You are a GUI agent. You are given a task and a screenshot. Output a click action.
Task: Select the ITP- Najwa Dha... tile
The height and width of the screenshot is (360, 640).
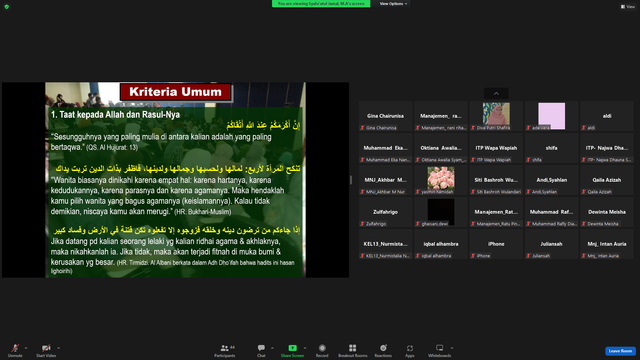(607, 148)
